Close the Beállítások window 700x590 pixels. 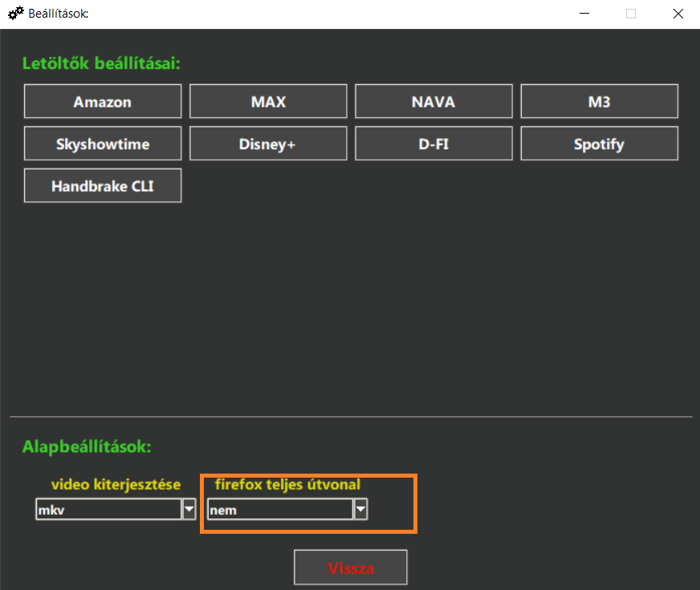tap(678, 14)
